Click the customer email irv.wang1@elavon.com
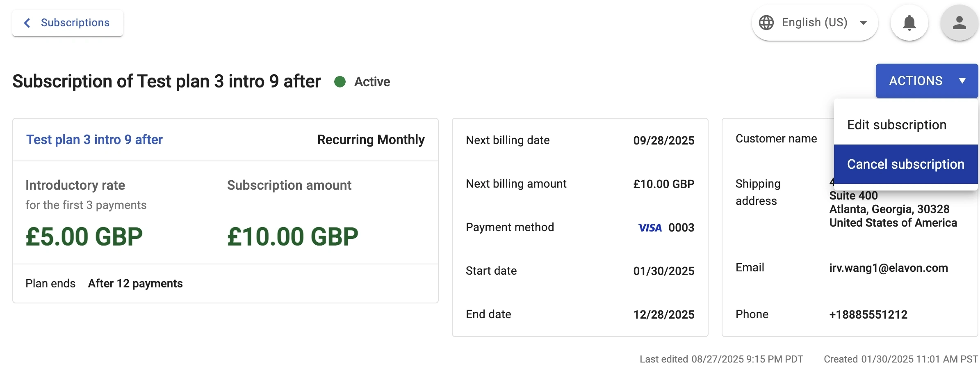The image size is (980, 381). click(889, 268)
